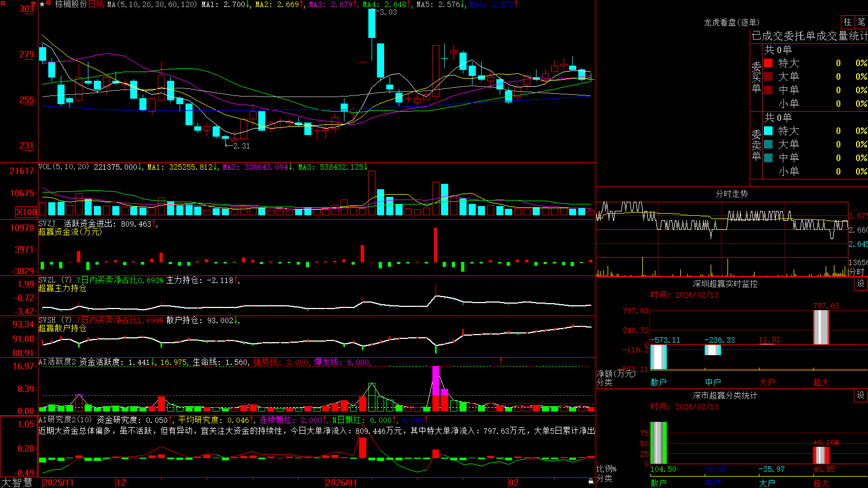This screenshot has width=868, height=488.
Task: Open the MA(5,10,20,30,60,120) indicator parameters
Action: click(x=152, y=4)
